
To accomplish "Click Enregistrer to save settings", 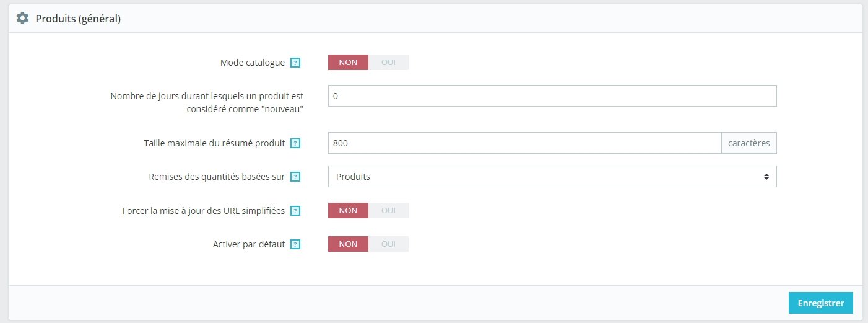I will 821,303.
